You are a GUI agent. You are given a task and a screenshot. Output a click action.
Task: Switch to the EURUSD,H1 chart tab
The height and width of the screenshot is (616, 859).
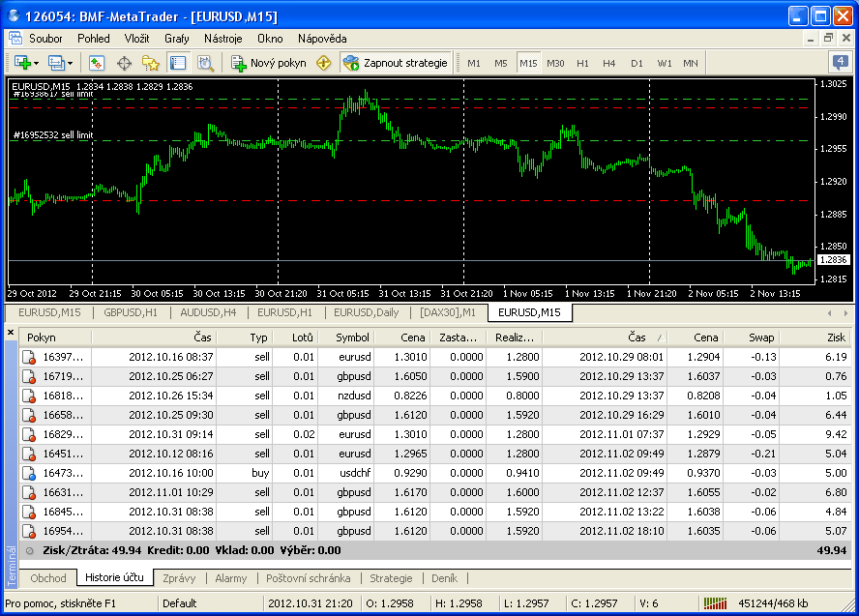[x=284, y=312]
